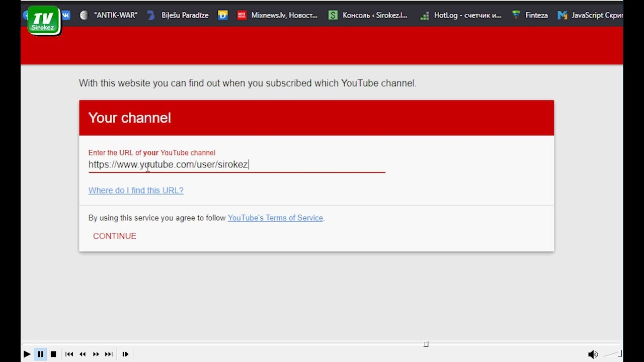Pause playback with the pause button

click(40, 354)
